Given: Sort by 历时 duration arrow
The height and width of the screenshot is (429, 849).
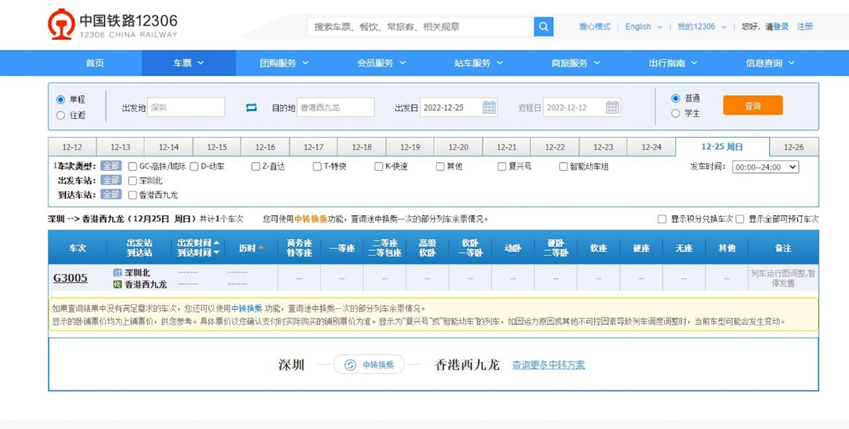Looking at the screenshot, I should (262, 248).
